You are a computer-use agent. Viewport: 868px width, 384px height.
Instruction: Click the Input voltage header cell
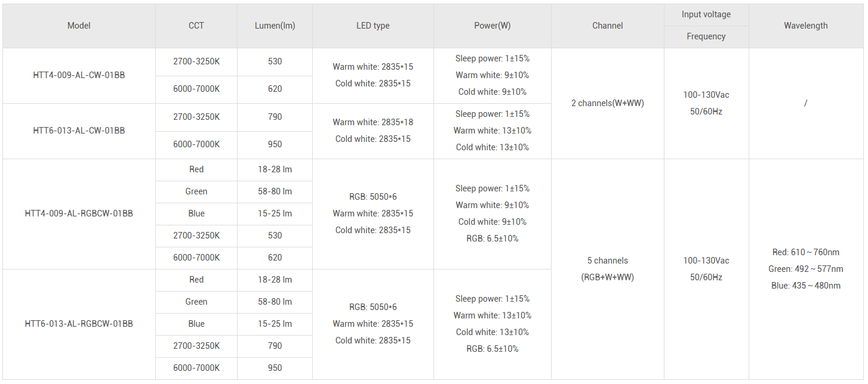coord(706,14)
